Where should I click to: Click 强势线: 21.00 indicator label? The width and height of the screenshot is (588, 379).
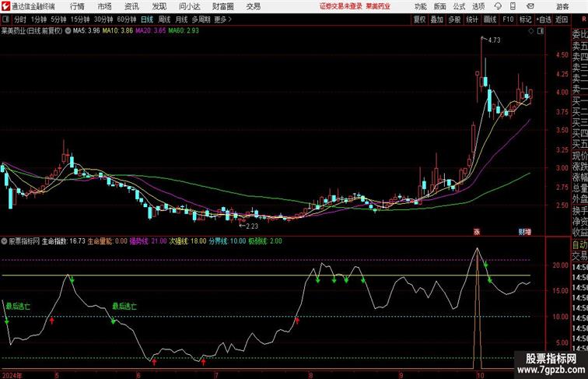[148, 241]
